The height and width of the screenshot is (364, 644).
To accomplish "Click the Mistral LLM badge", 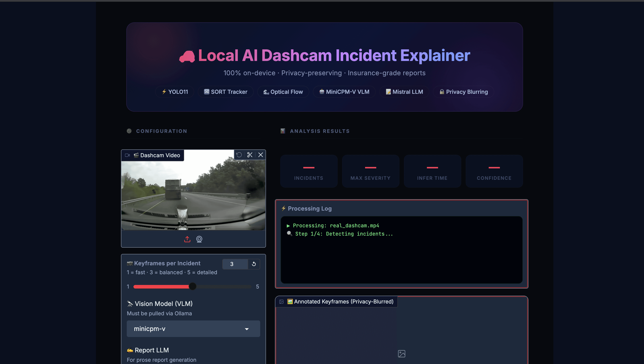I will click(x=404, y=92).
